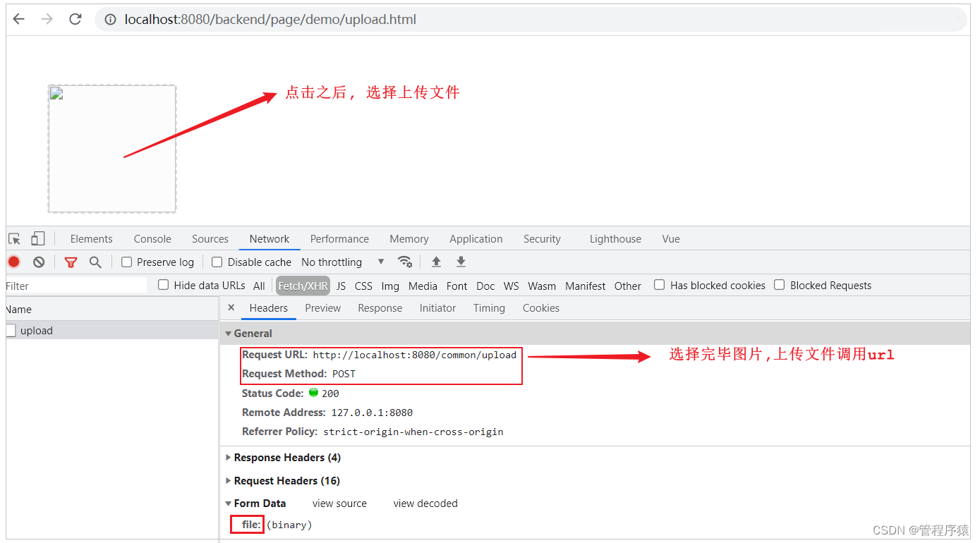Open the Elements tab
This screenshot has width=980, height=543.
[91, 239]
